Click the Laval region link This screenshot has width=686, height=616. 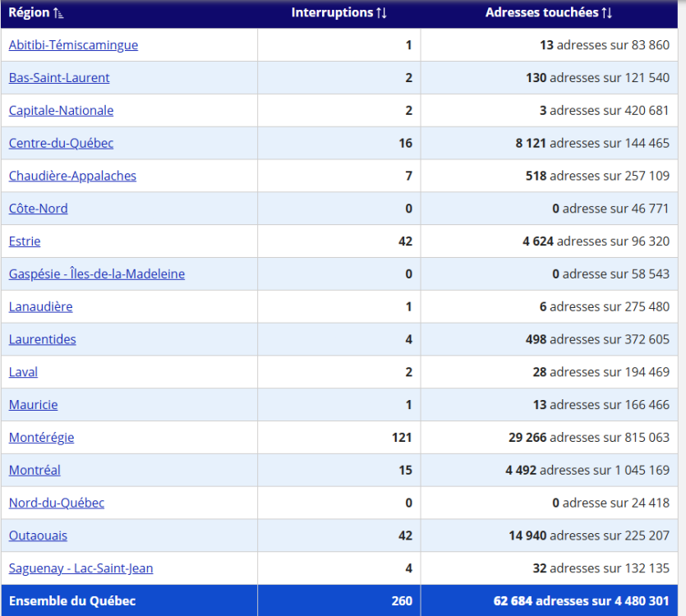tap(23, 372)
